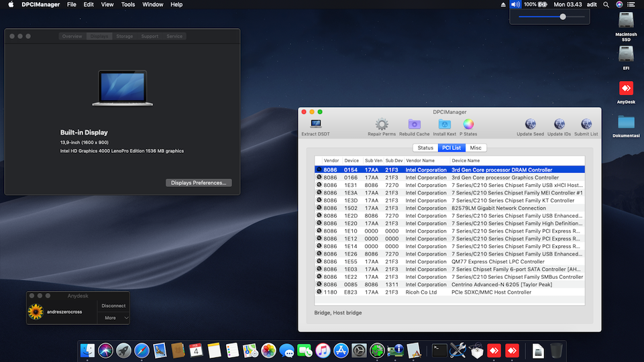Viewport: 644px width, 362px height.
Task: Click the magnifier icon on the DRAM Controller row
Action: pos(319,170)
